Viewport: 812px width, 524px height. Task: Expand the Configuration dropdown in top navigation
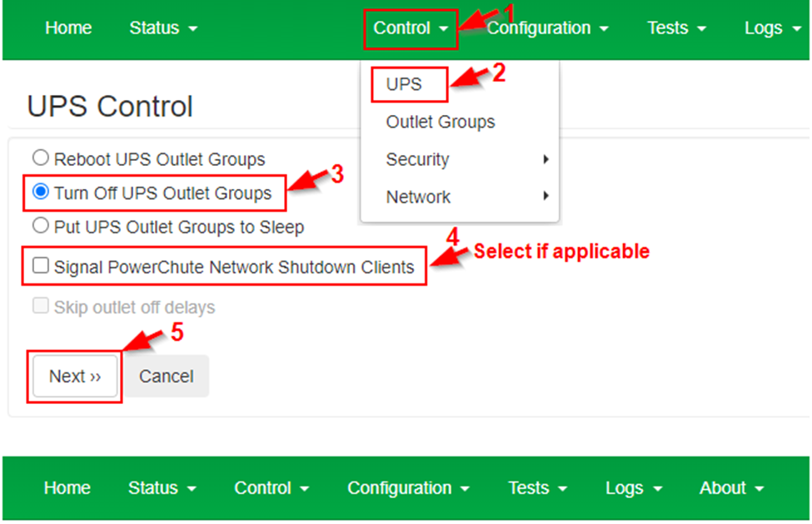(x=547, y=28)
